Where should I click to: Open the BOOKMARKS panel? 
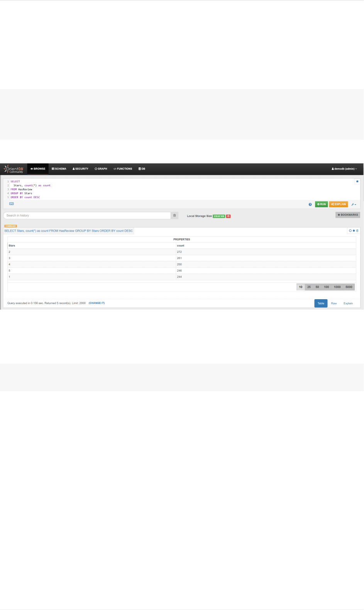click(x=348, y=215)
